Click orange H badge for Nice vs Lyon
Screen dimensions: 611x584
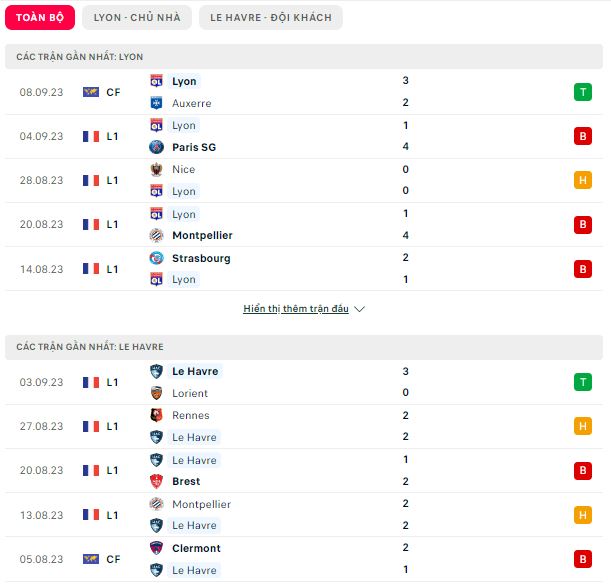click(x=583, y=180)
